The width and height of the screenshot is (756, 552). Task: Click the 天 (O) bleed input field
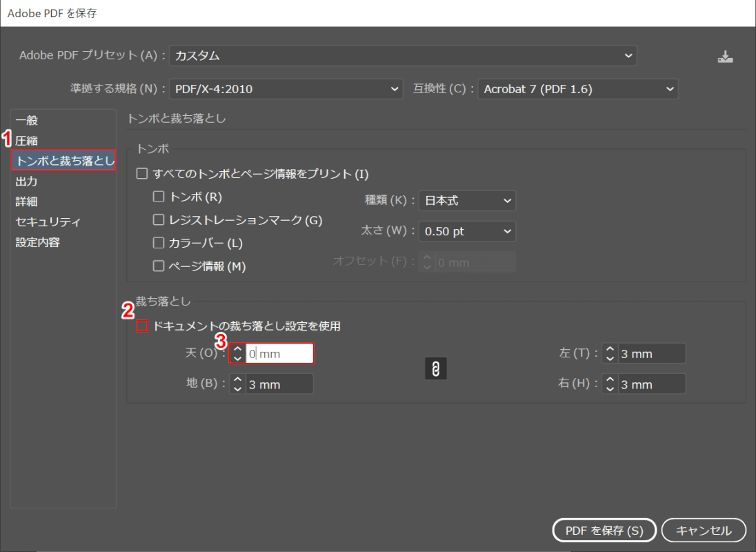[x=279, y=353]
